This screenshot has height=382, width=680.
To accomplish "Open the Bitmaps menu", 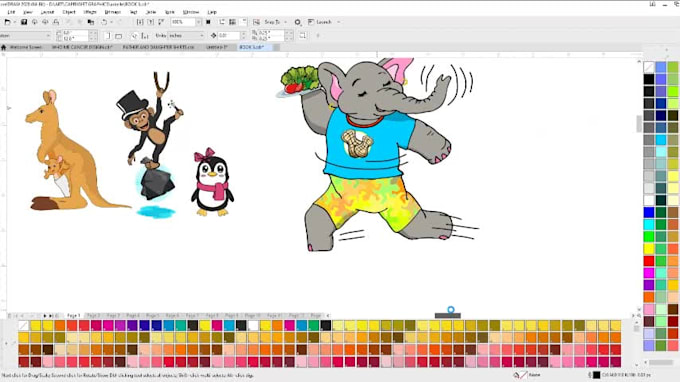I will click(112, 12).
